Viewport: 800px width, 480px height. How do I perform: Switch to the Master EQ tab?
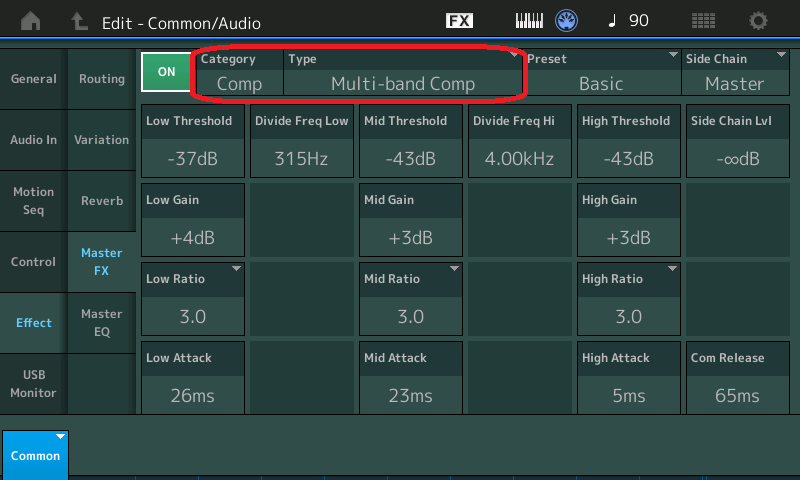[x=101, y=322]
